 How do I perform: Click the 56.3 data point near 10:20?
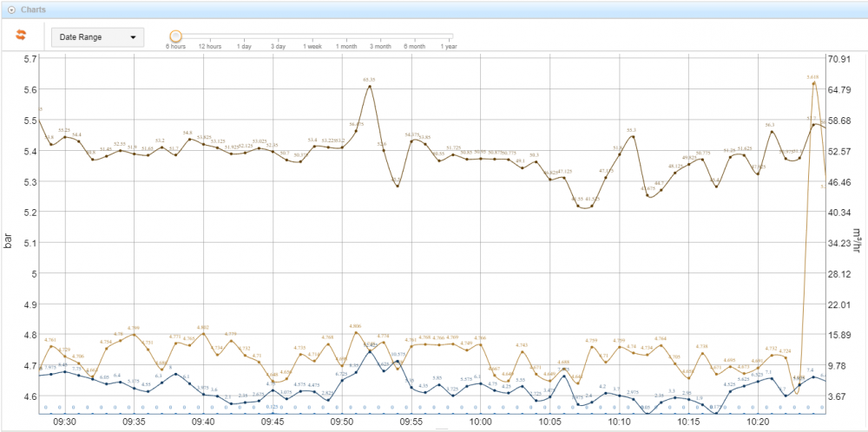[x=771, y=131]
